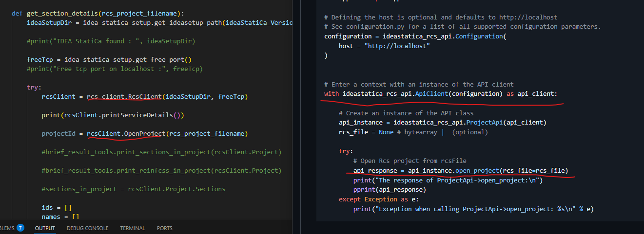Image resolution: width=644 pixels, height=234 pixels.
Task: Open the TERMINAL panel tab
Action: [133, 228]
